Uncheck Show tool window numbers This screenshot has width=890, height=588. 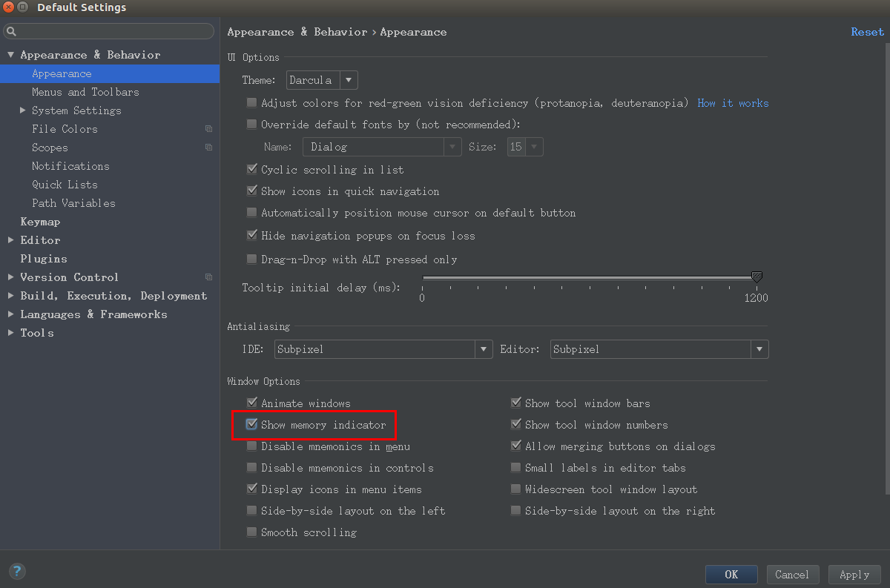(516, 425)
